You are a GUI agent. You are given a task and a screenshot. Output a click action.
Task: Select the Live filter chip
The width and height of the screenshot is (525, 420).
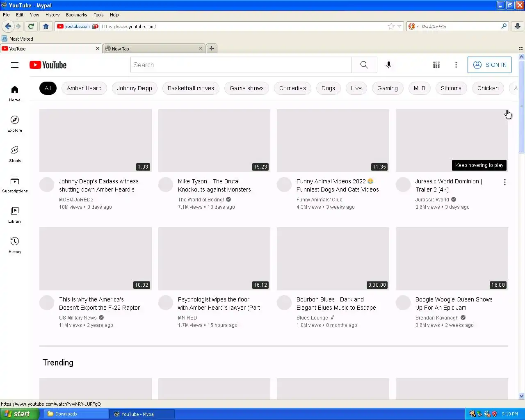pos(356,88)
